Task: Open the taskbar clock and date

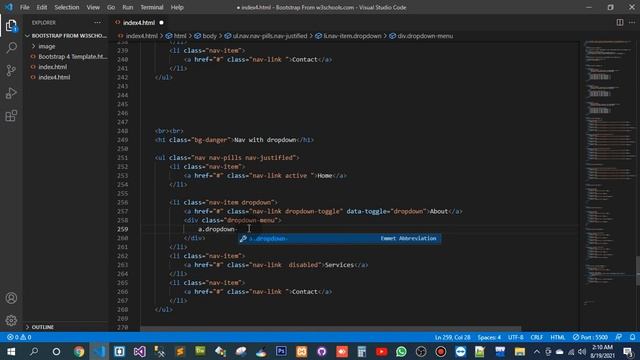Action: (602, 351)
